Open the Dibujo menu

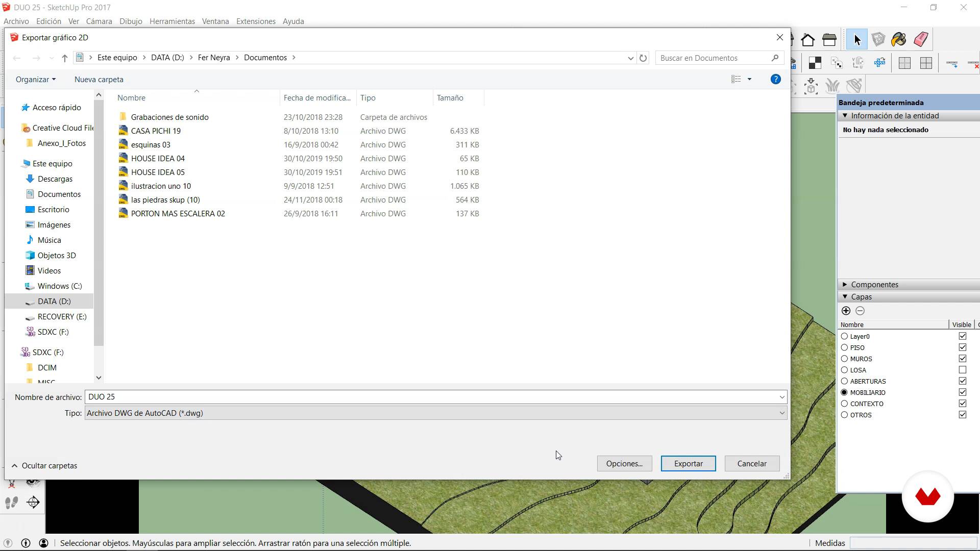131,21
